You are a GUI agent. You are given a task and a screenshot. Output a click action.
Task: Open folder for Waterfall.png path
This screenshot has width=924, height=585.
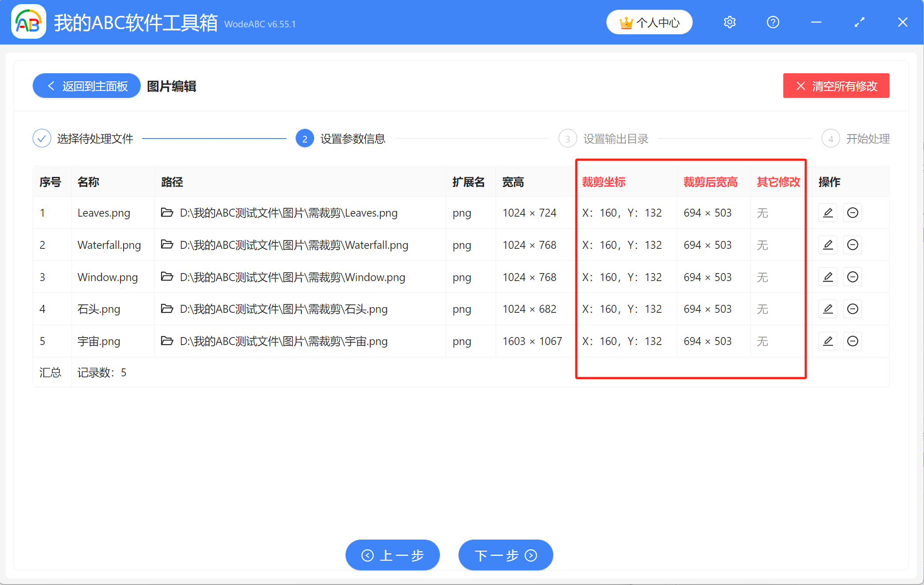coord(167,244)
